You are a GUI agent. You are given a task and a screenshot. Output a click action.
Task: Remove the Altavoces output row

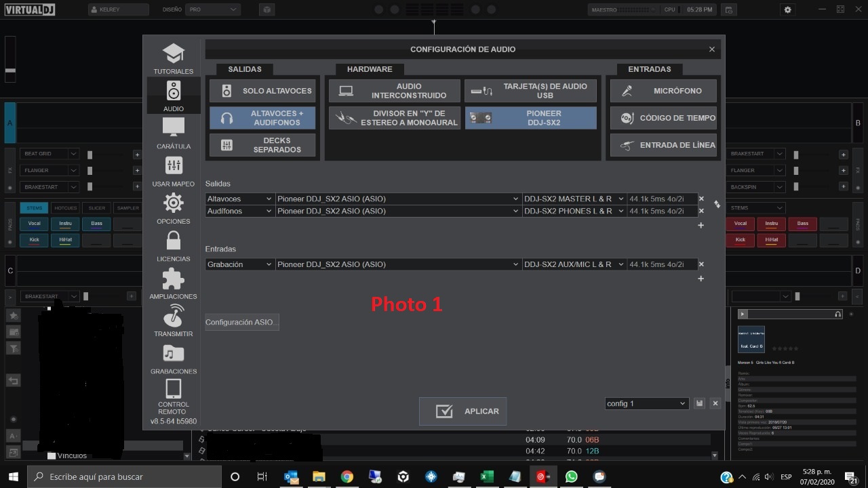coord(701,199)
